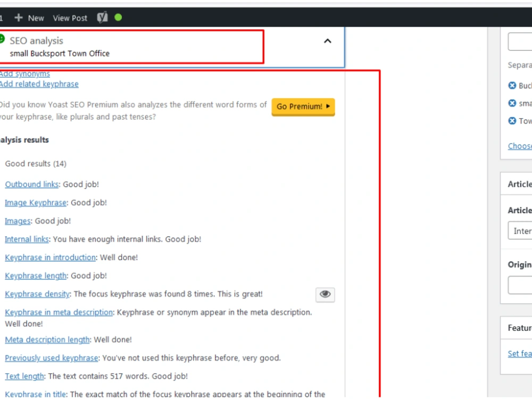Click the tag input field in sidebar
The height and width of the screenshot is (399, 532).
tap(520, 41)
